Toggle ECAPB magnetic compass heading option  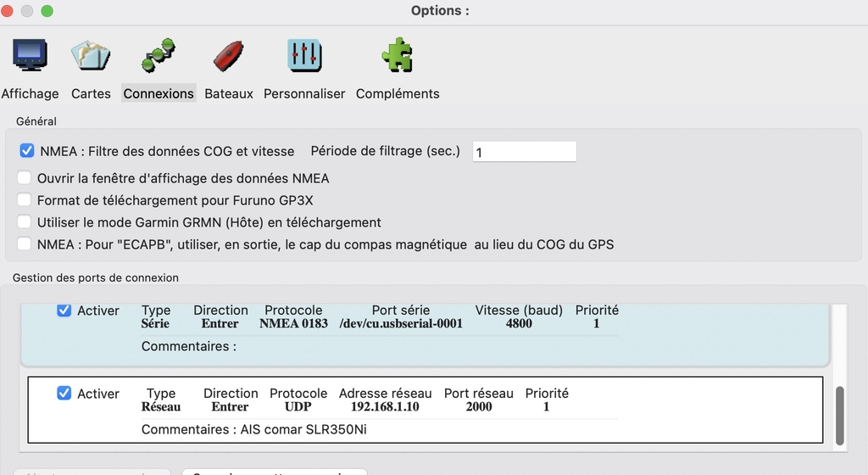(x=24, y=244)
